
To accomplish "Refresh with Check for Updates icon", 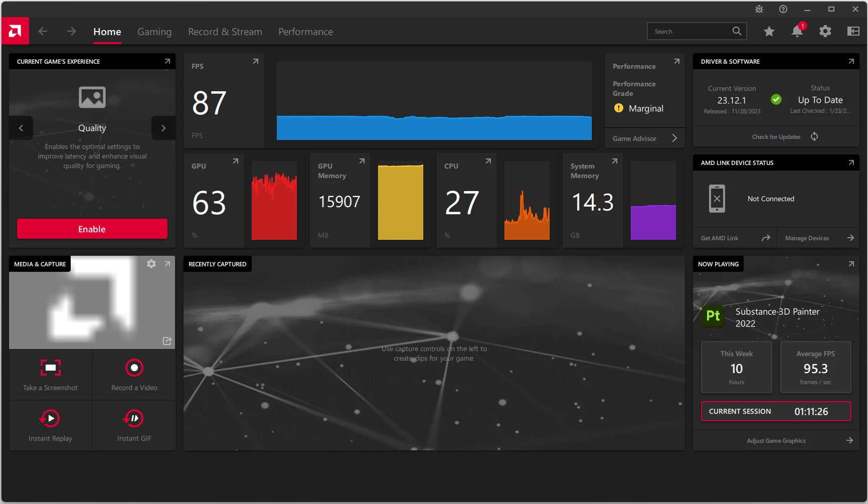I will click(814, 136).
